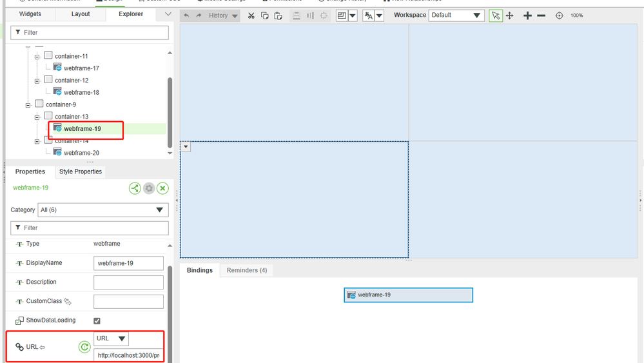The height and width of the screenshot is (363, 644).
Task: Switch to the Bindings tab
Action: pyautogui.click(x=200, y=270)
